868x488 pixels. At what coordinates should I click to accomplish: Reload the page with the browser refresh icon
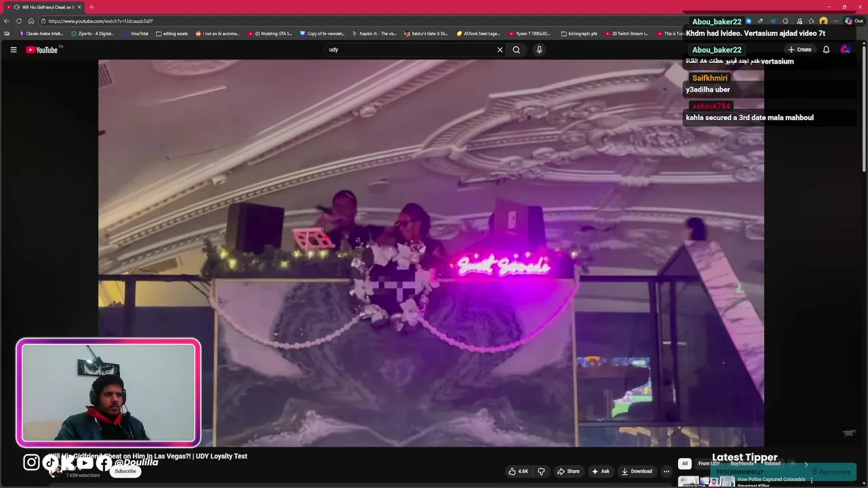19,21
